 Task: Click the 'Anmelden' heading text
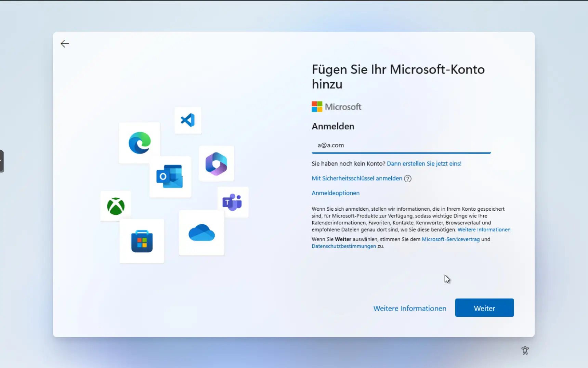point(333,126)
